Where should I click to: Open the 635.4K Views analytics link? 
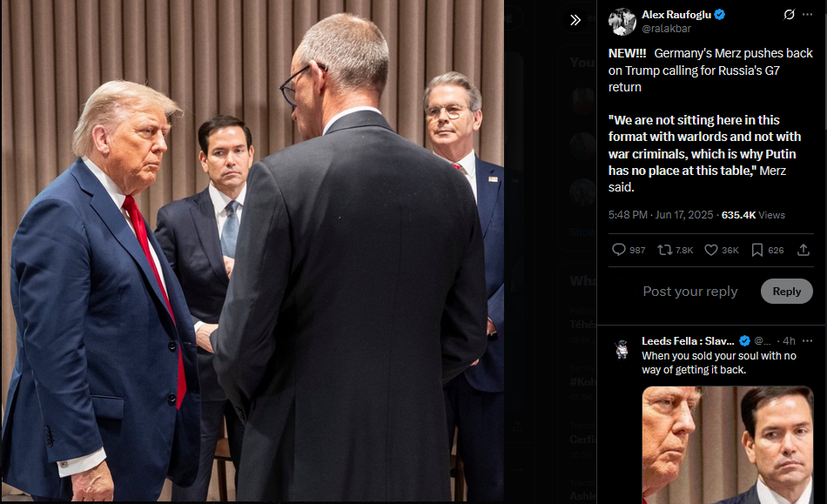[x=753, y=215]
